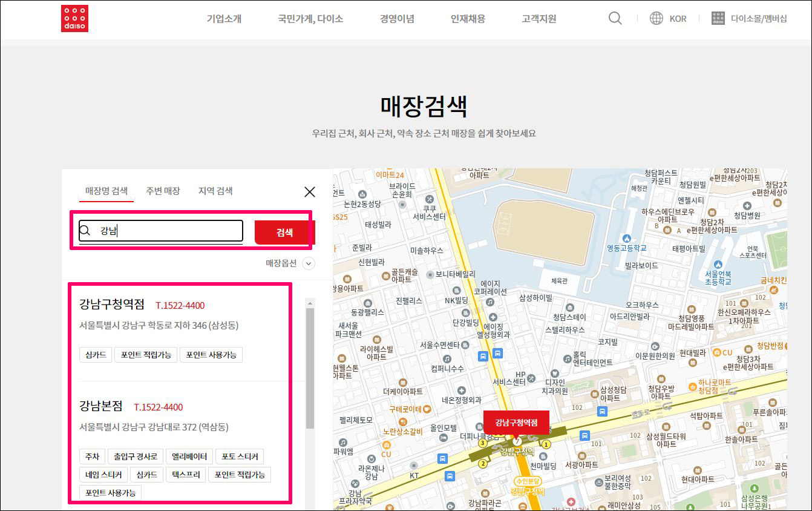Viewport: 812px width, 511px height.
Task: Click scrollbar up arrow in results
Action: point(310,303)
